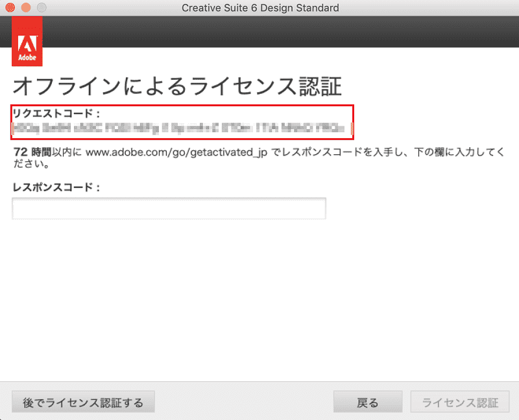Image resolution: width=519 pixels, height=420 pixels.
Task: Click into the レスポンスコード input field
Action: (169, 208)
